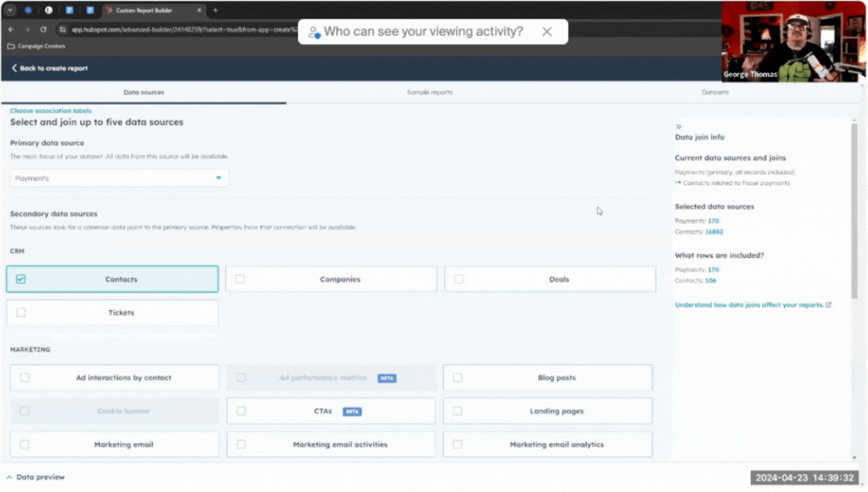Enable the Deals data source checkbox
This screenshot has width=868, height=492.
(459, 279)
